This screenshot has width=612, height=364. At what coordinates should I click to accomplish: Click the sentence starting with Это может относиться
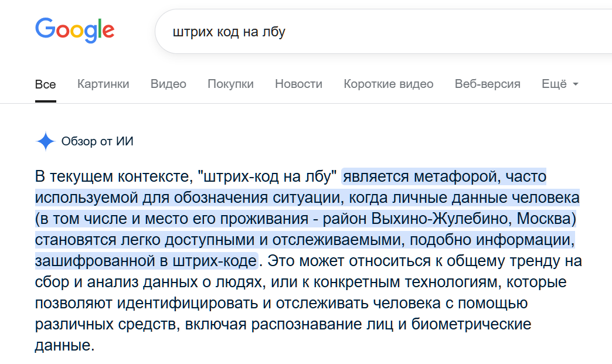point(308,303)
